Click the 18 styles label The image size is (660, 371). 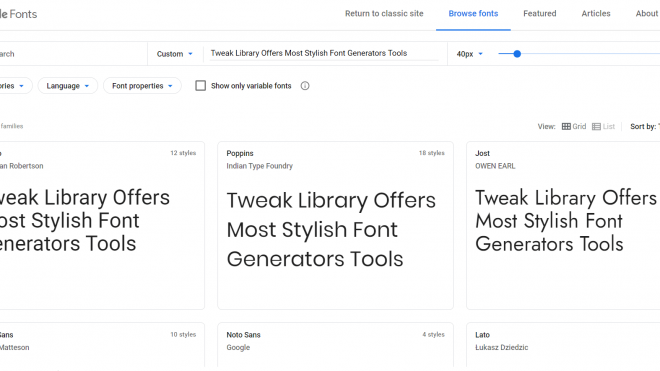click(x=431, y=153)
